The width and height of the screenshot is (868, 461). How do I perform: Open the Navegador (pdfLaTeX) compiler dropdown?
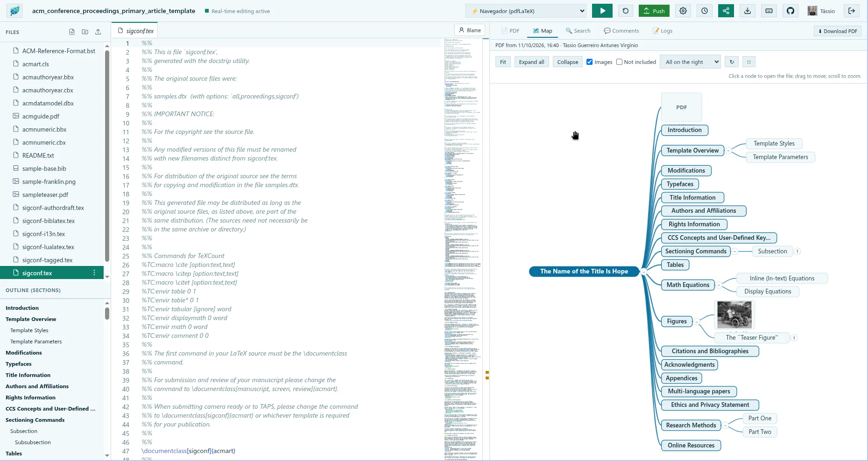526,11
